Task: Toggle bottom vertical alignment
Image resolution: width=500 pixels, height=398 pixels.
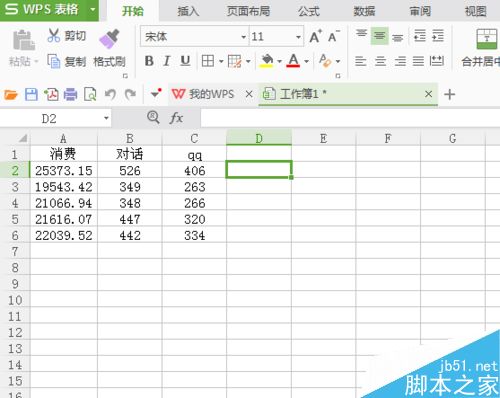Action: tap(397, 36)
